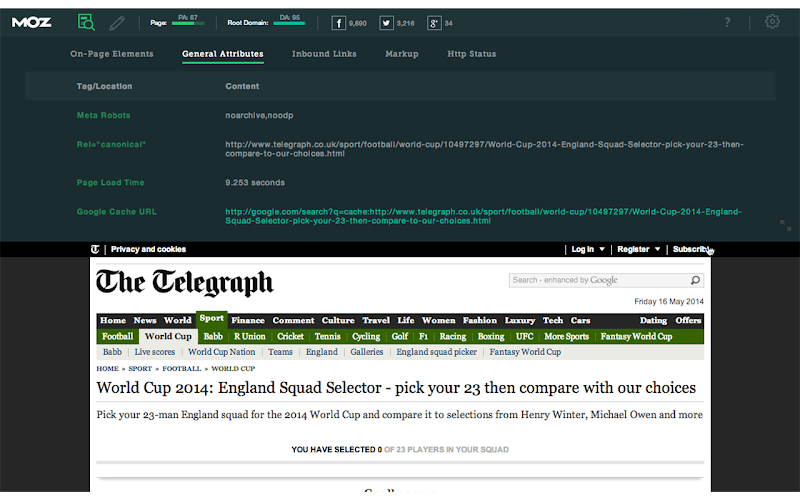This screenshot has width=800, height=500.
Task: Open Golf in sport bar
Action: click(x=399, y=336)
